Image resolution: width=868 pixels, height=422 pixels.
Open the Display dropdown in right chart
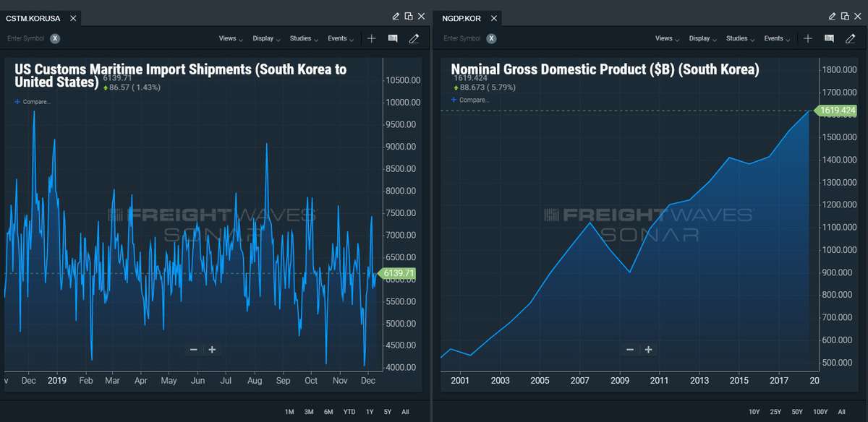tap(702, 38)
